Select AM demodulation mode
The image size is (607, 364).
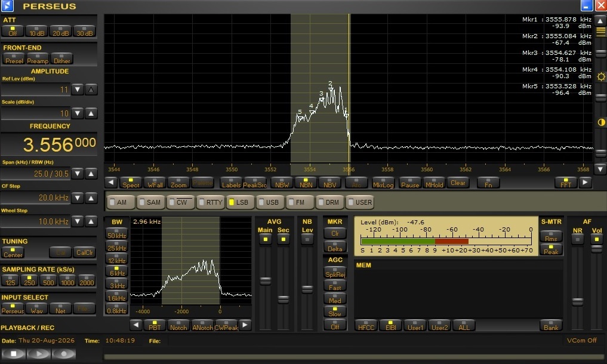(121, 202)
